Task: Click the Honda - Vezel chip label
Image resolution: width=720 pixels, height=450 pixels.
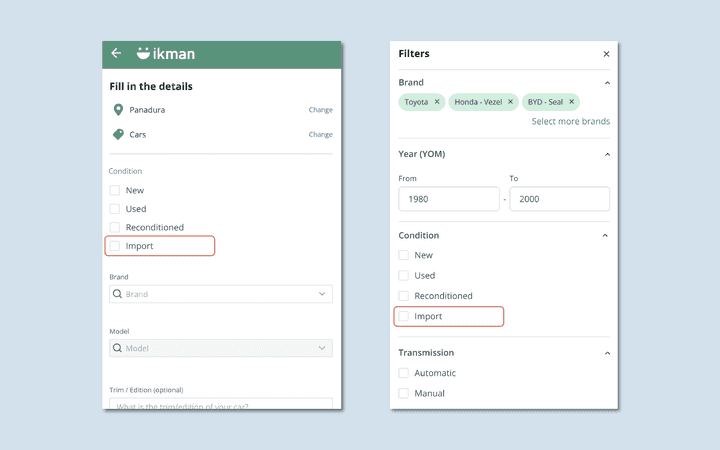Action: point(478,102)
